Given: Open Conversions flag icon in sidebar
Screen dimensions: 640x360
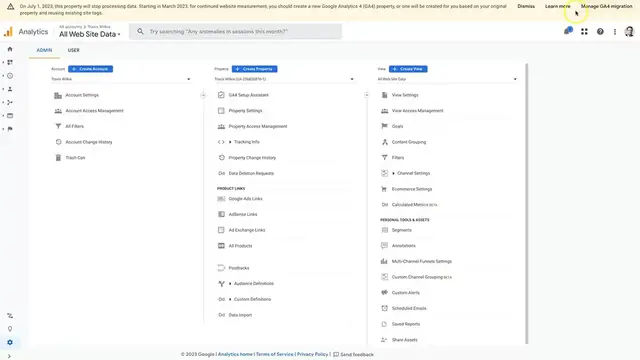Looking at the screenshot, I should click(10, 129).
